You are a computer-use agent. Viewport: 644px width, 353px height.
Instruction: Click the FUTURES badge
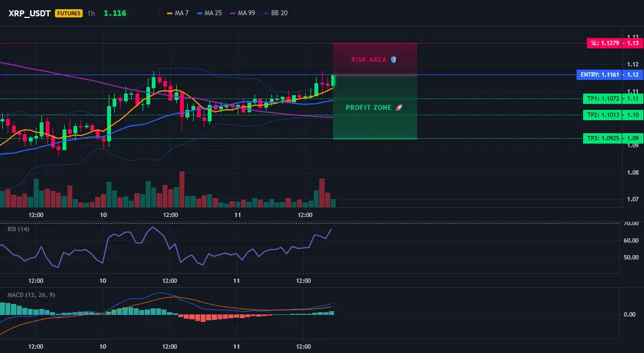[69, 13]
